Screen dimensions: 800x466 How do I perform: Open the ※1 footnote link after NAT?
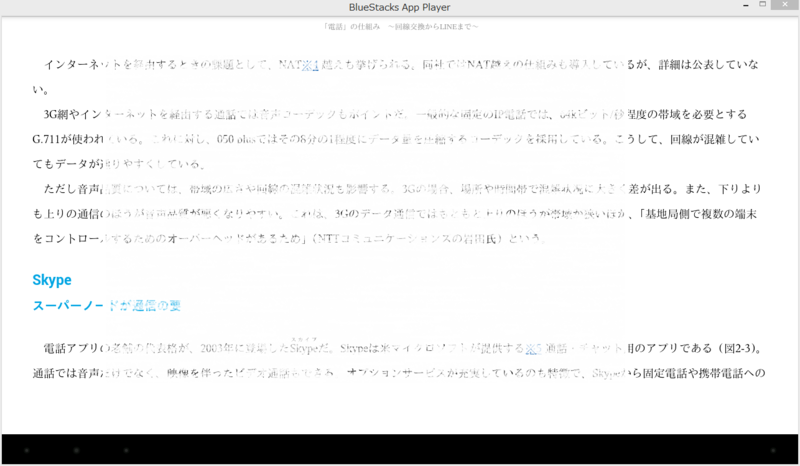tap(310, 65)
